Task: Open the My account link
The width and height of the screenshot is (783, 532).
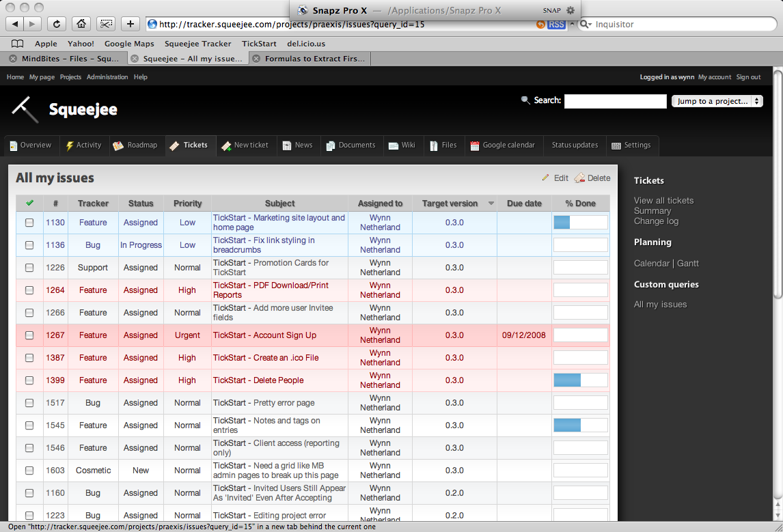Action: tap(714, 77)
